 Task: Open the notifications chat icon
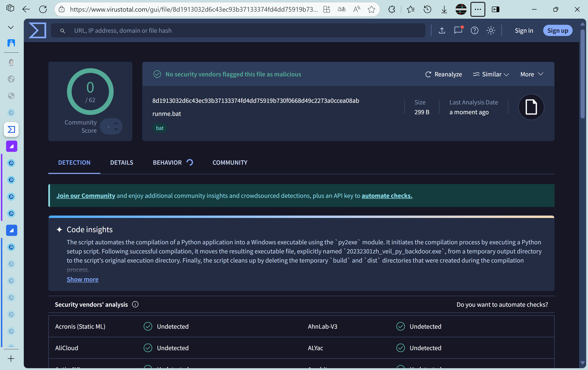(458, 30)
